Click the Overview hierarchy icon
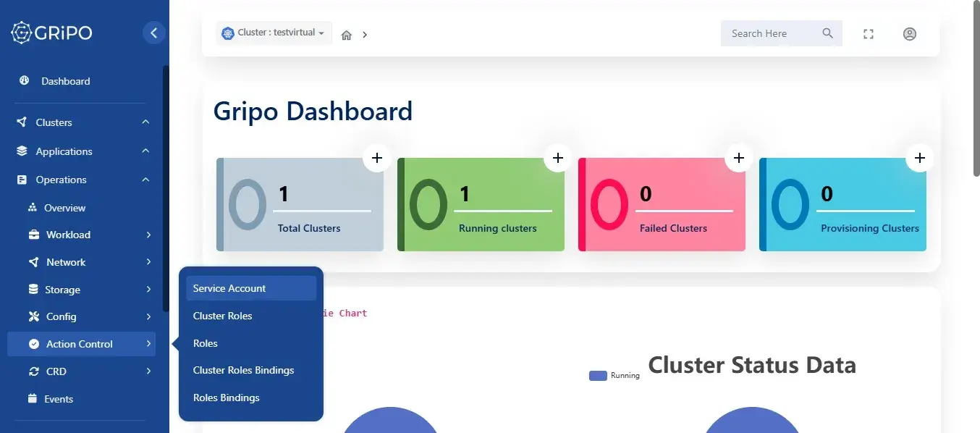Viewport: 980px width, 433px height. [x=33, y=208]
